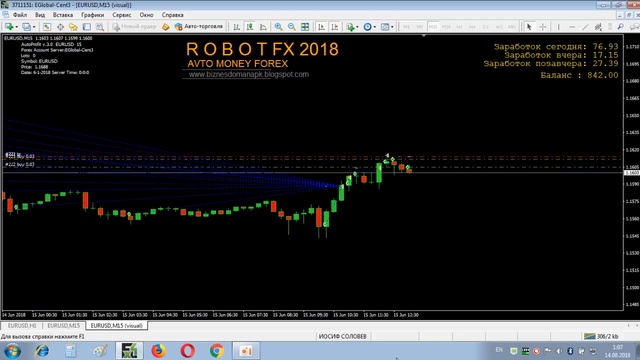640x360 pixels.
Task: Open the Вид menu
Action: pos(40,15)
